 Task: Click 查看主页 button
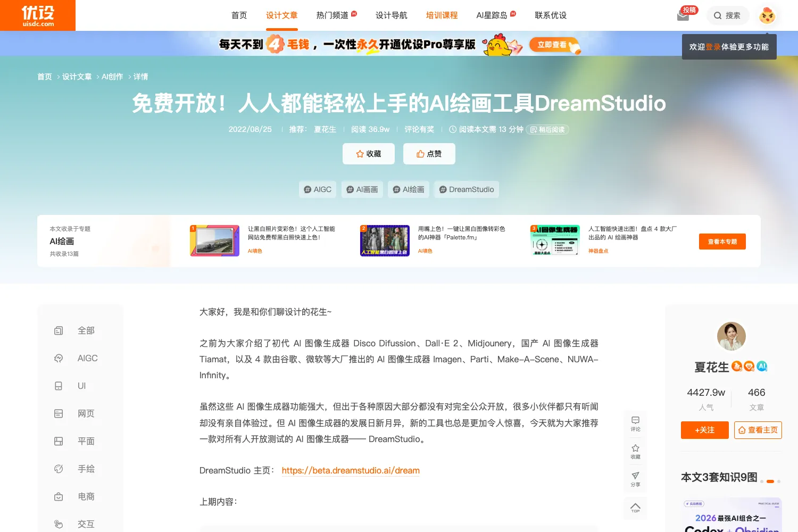point(758,430)
